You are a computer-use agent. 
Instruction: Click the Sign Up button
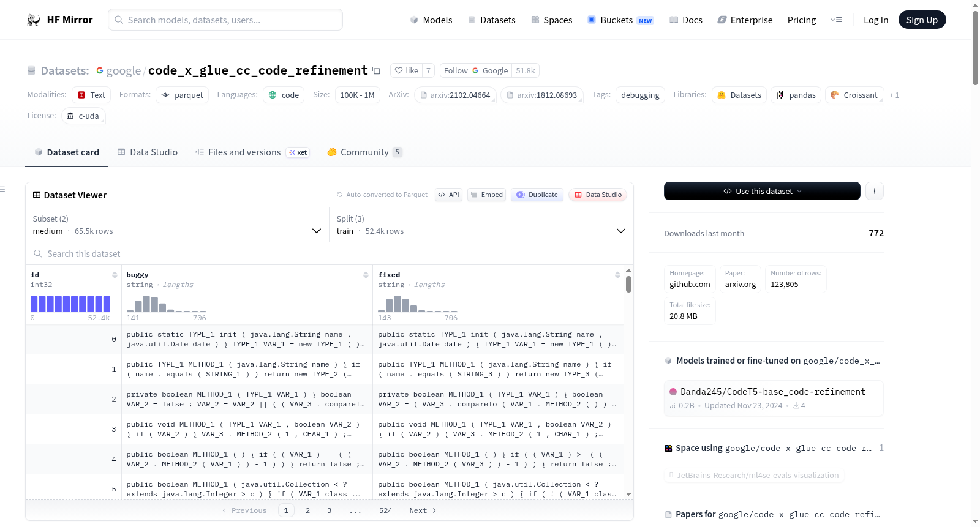click(922, 20)
